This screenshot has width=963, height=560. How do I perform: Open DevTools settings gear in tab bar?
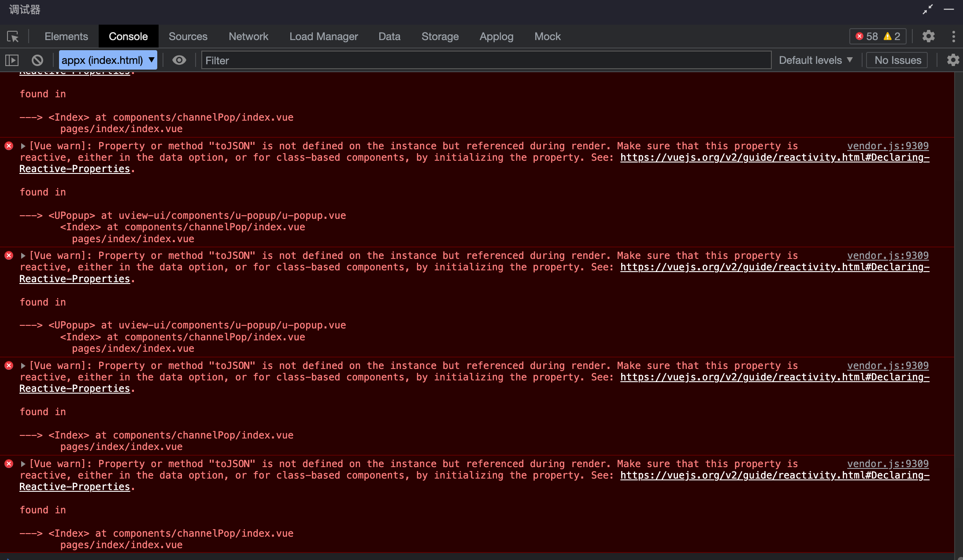pyautogui.click(x=928, y=36)
